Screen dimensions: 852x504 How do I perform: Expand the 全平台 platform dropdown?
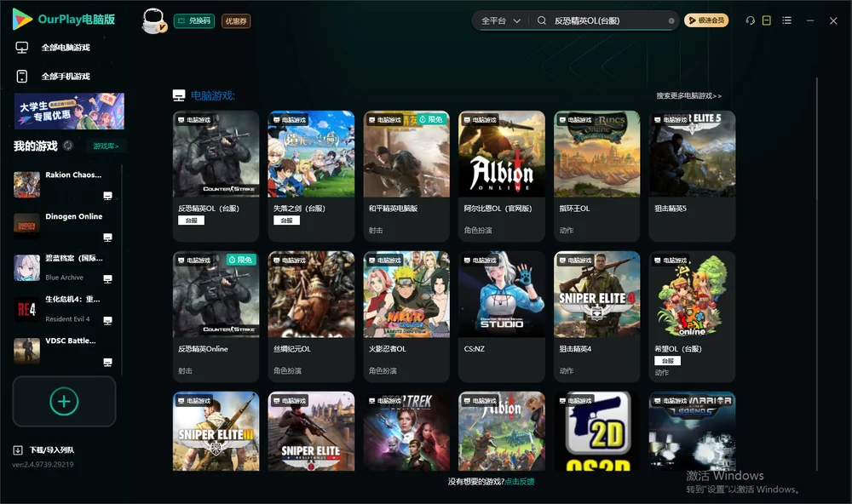[x=500, y=20]
